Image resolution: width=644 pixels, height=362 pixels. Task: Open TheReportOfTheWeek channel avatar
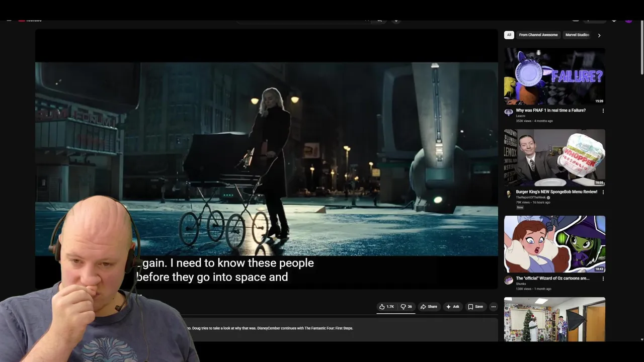(x=509, y=194)
